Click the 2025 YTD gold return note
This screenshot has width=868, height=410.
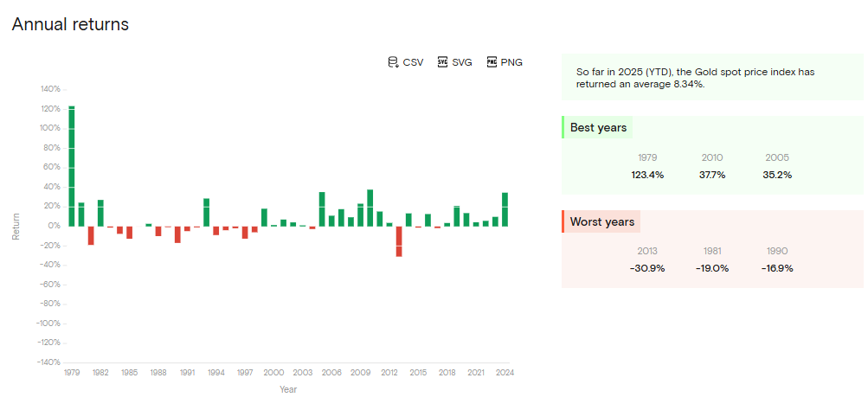tap(695, 77)
